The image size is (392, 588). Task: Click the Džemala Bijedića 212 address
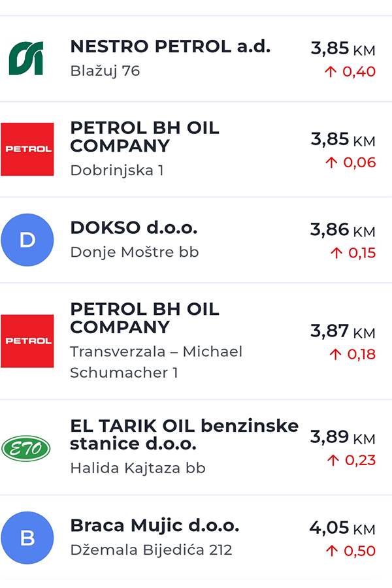tap(151, 550)
